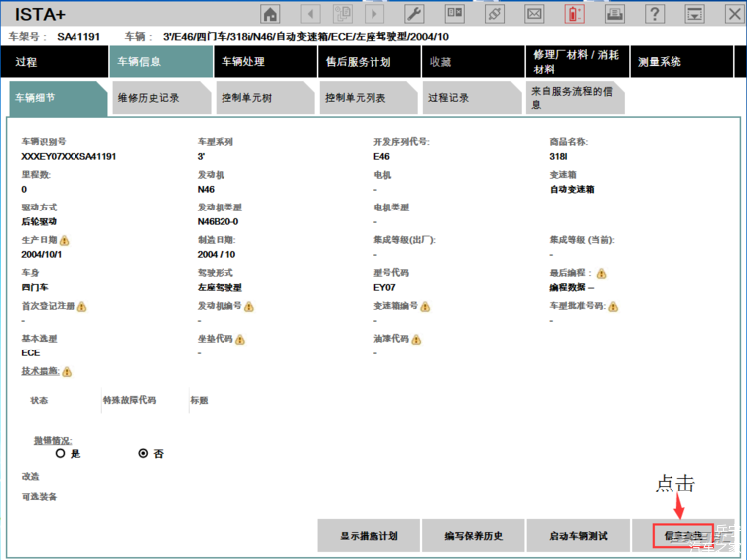Click the production date 2004/10/1
Image resolution: width=747 pixels, height=560 pixels.
coord(41,255)
